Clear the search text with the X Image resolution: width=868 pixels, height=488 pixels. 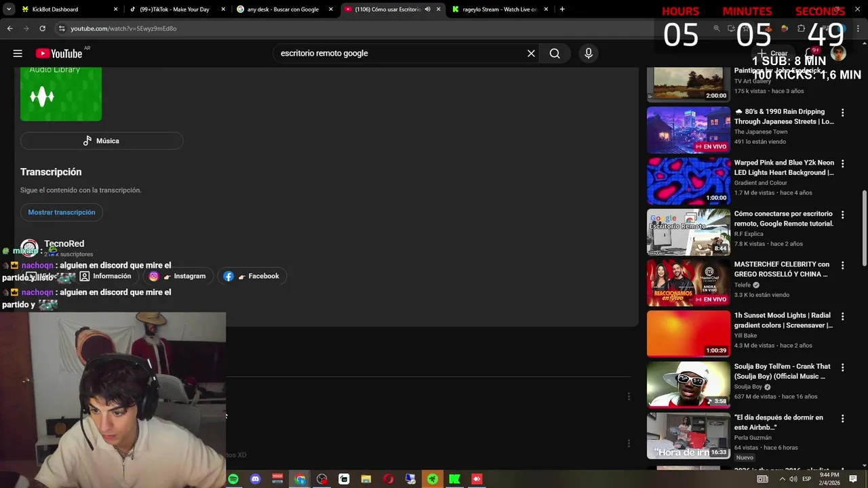[531, 54]
